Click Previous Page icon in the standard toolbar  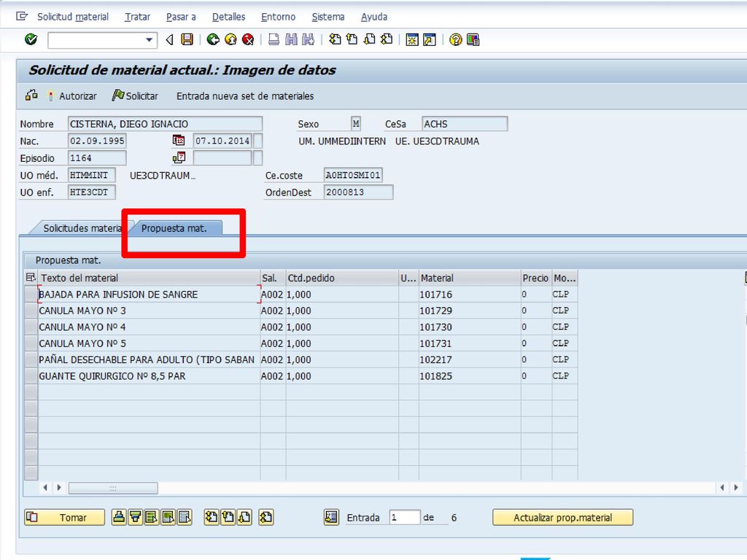coord(352,39)
